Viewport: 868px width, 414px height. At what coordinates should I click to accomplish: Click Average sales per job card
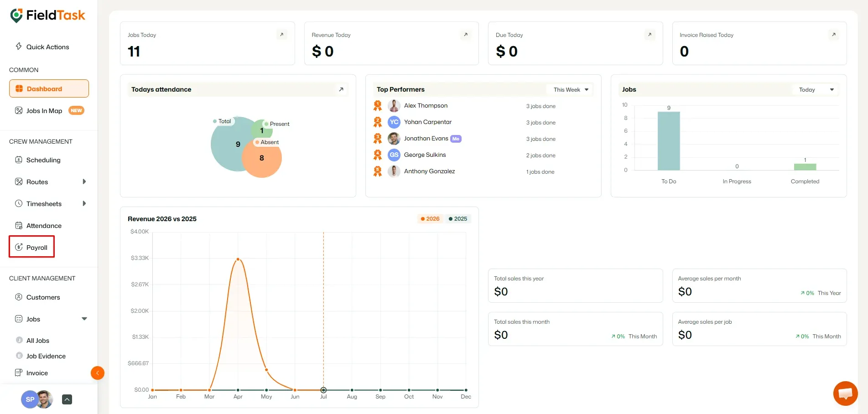(x=759, y=329)
